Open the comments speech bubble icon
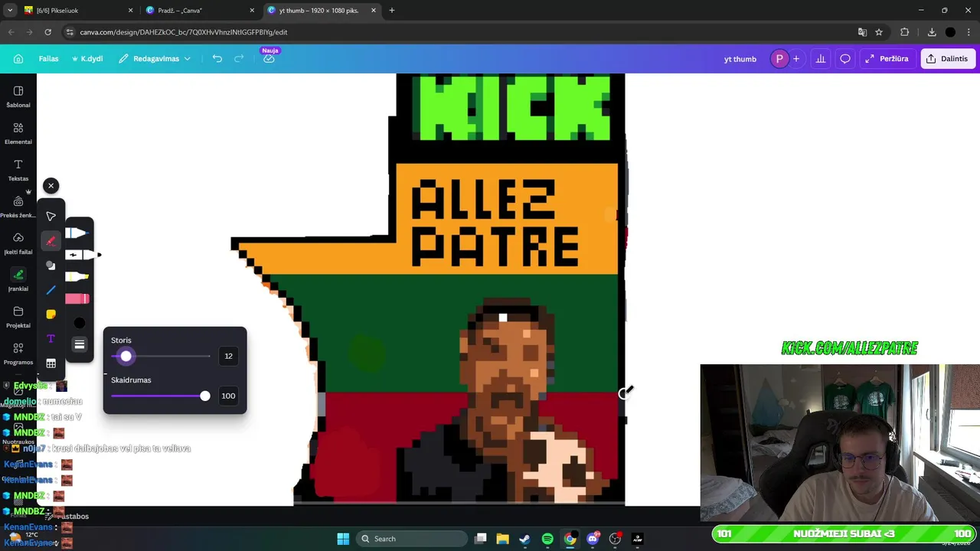 coord(845,59)
